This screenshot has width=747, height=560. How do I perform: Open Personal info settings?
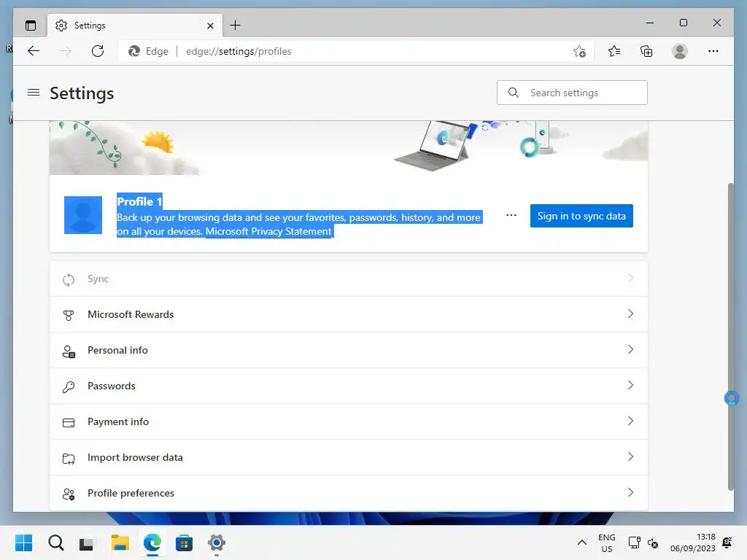click(348, 350)
